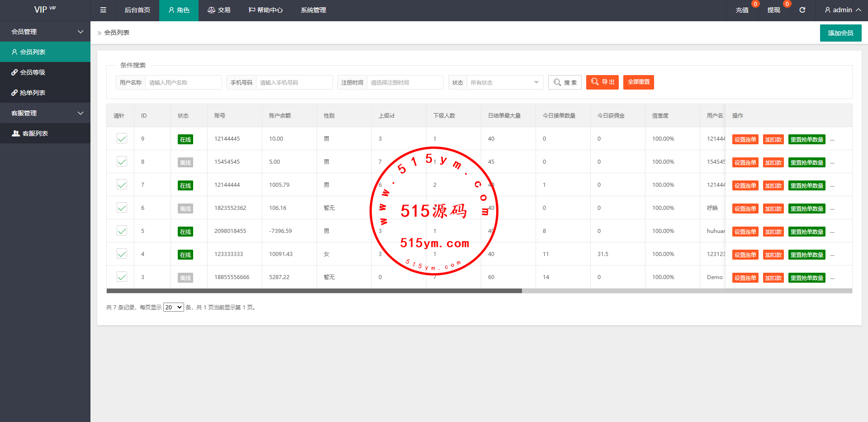Click the 添加会员 button
This screenshot has width=868, height=422.
click(840, 33)
